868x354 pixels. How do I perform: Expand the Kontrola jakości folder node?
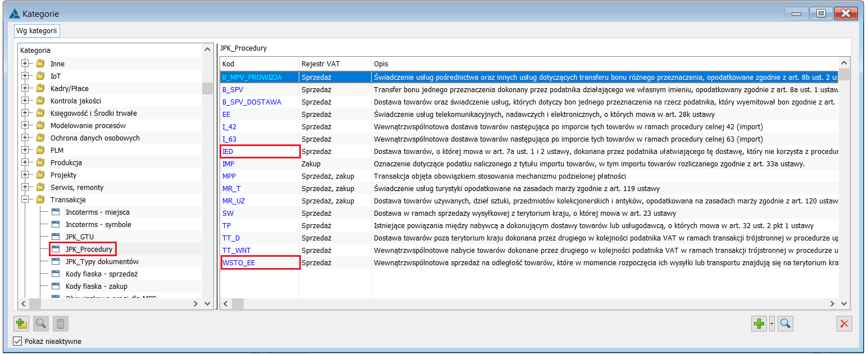coord(25,101)
